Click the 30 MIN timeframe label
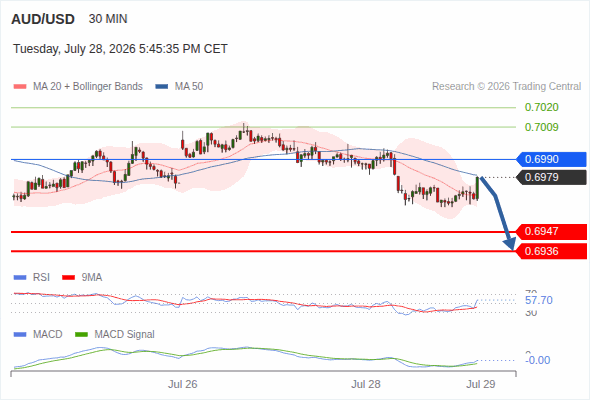Viewport: 590px width, 400px height. tap(108, 19)
